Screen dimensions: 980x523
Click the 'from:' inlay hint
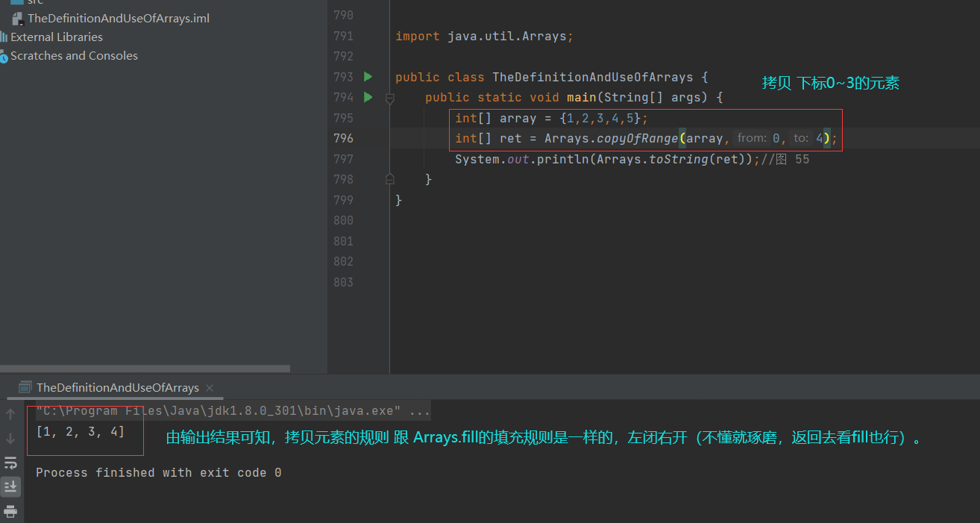(752, 138)
